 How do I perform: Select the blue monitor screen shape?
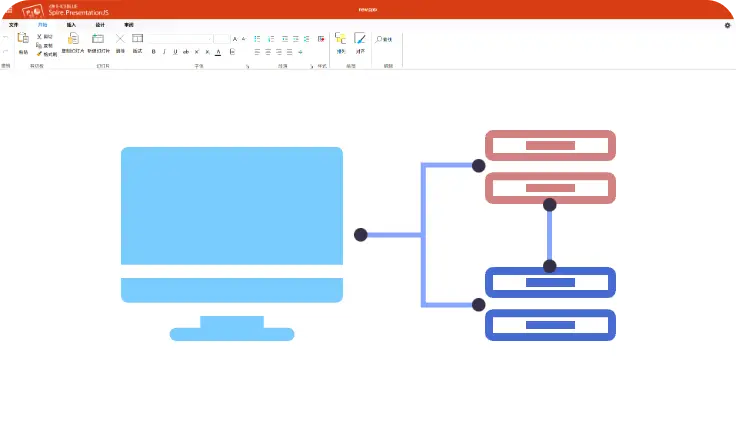tap(232, 206)
